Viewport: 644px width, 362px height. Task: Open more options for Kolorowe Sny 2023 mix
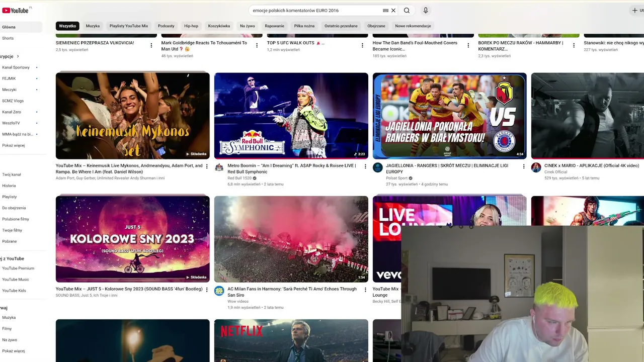(207, 290)
